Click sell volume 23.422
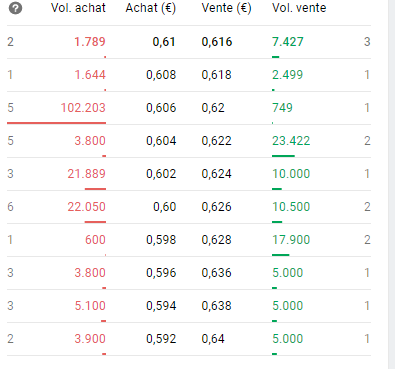395x369 pixels. 291,141
